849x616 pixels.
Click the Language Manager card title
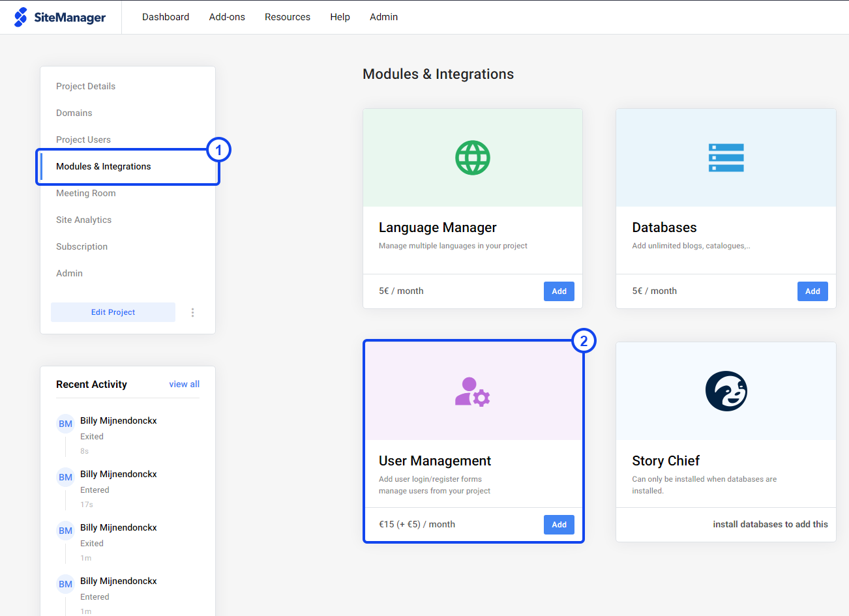[438, 227]
